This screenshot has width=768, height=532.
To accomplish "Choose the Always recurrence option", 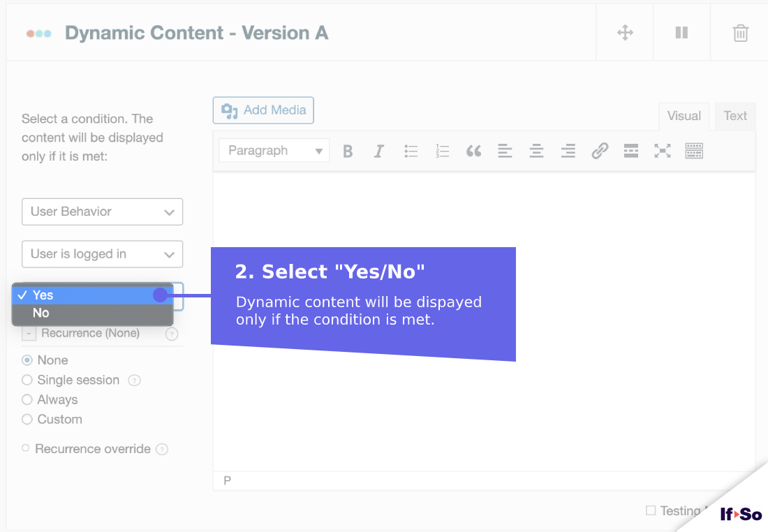I will point(26,399).
